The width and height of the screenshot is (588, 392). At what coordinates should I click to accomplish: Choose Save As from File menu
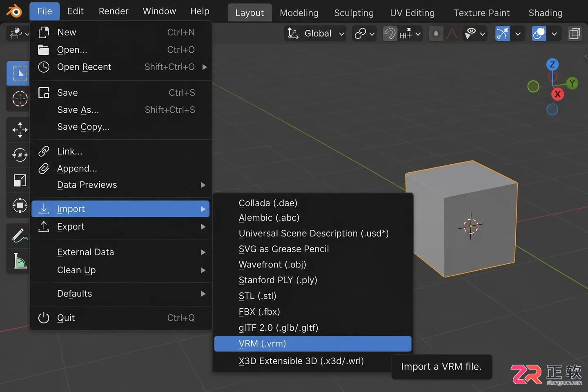pyautogui.click(x=121, y=110)
